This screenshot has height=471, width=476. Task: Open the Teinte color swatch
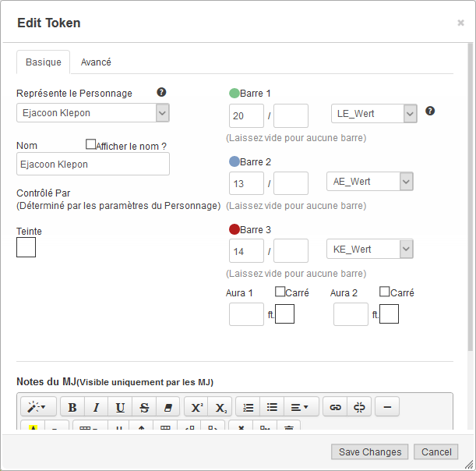click(26, 248)
